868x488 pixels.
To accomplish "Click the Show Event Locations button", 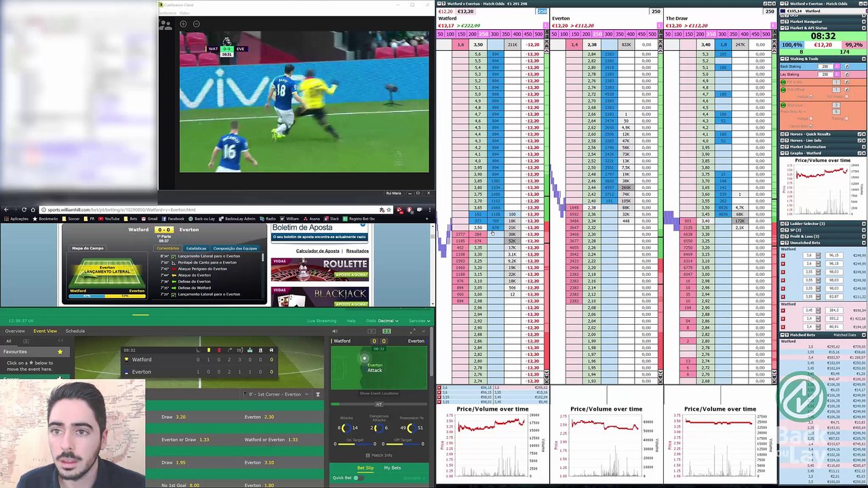I will [379, 394].
